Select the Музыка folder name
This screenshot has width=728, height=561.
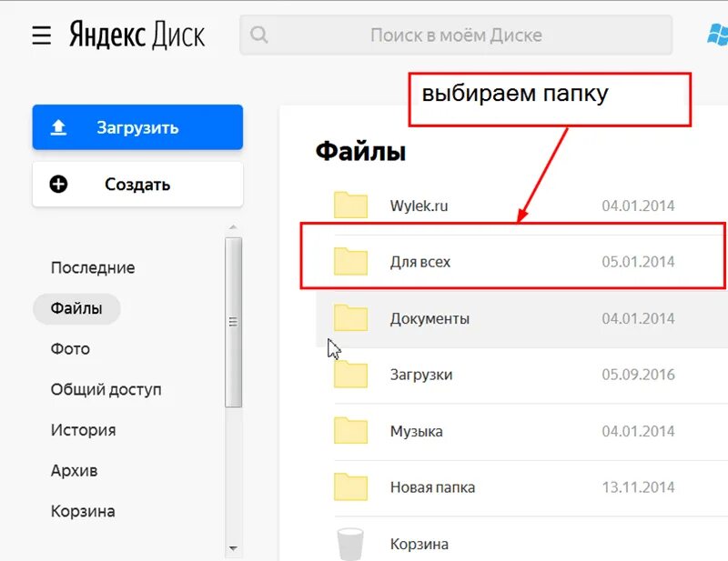pyautogui.click(x=417, y=432)
